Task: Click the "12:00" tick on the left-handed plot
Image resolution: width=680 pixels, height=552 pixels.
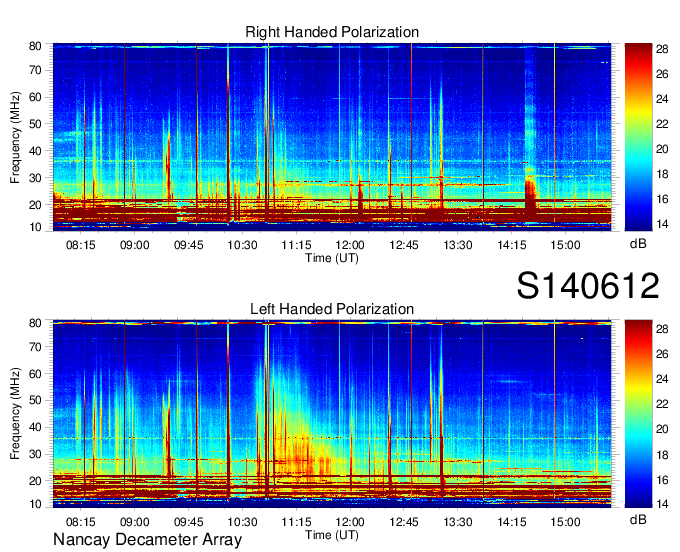Action: pos(350,522)
